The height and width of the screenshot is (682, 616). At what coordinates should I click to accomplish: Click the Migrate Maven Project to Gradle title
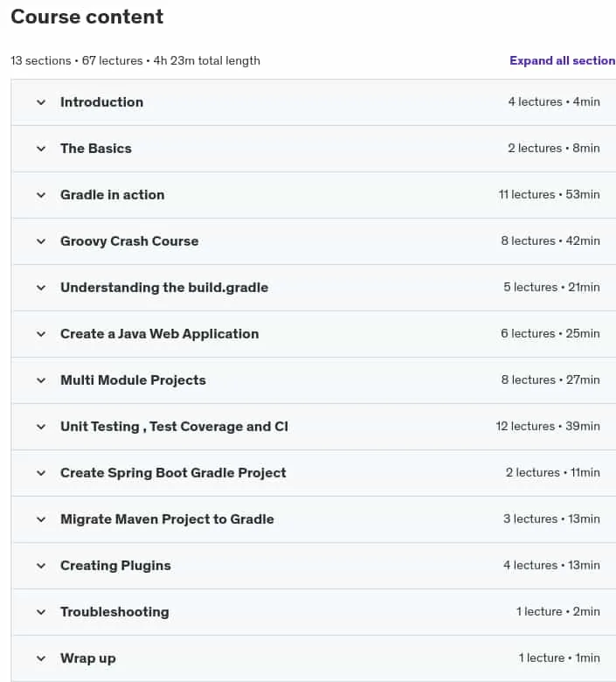(x=167, y=519)
